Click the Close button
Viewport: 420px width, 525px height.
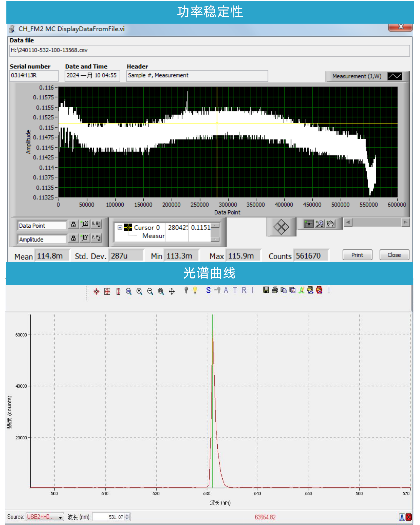pyautogui.click(x=394, y=255)
